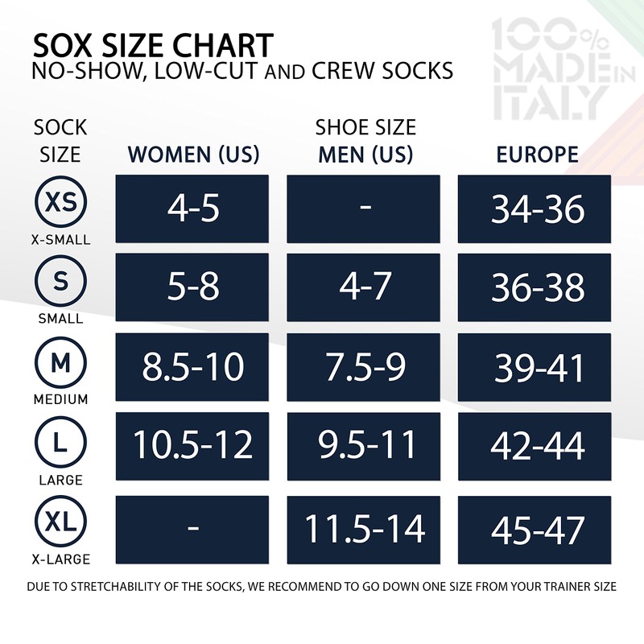Click the Men 4-7 size cell
Screen dimensions: 644x644
coord(364,287)
